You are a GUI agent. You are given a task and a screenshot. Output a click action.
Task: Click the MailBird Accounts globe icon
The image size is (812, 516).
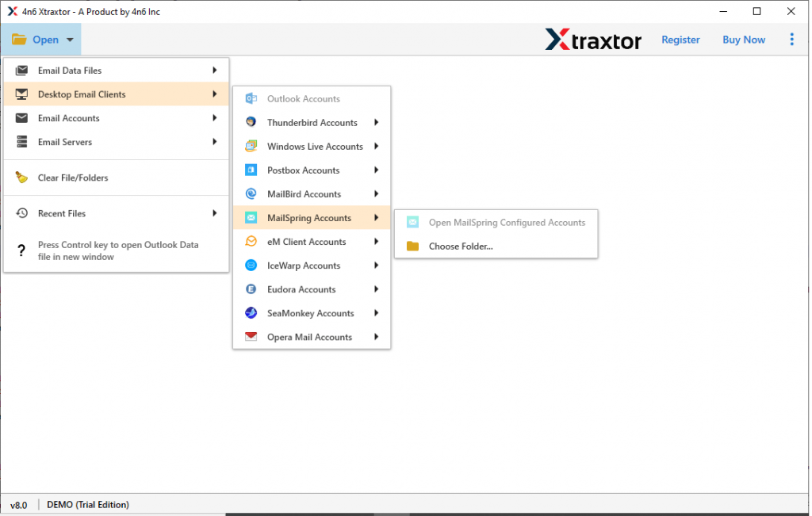point(253,193)
